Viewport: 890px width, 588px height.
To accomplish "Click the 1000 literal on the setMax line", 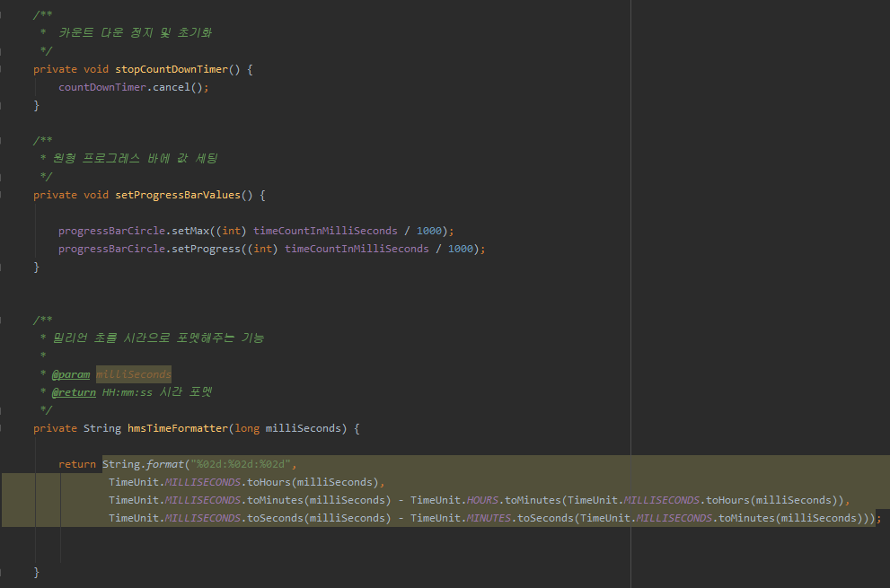I will click(429, 231).
